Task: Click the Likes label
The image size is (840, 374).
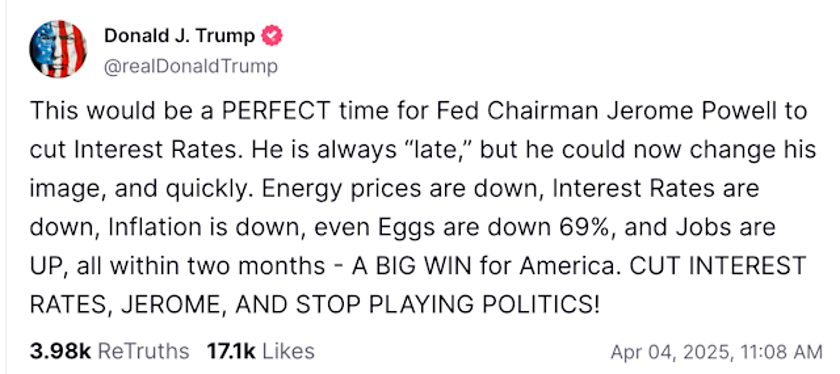Action: pyautogui.click(x=288, y=351)
